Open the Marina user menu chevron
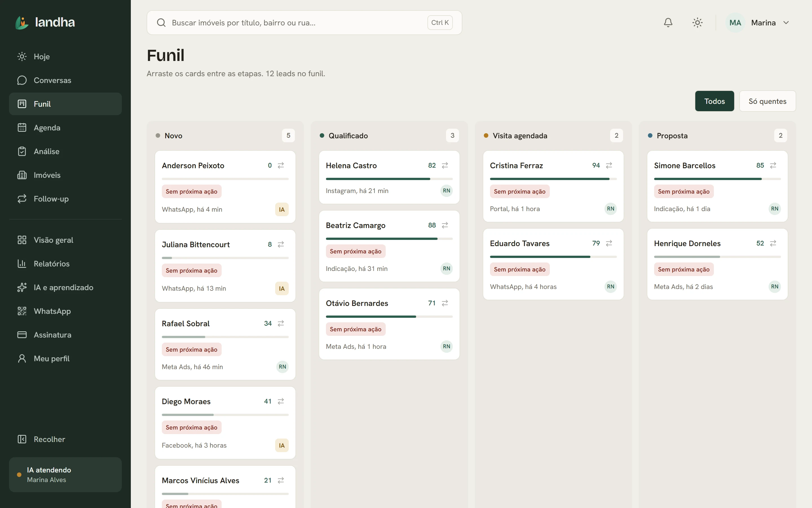Screen dimensions: 812x508 pos(786,23)
